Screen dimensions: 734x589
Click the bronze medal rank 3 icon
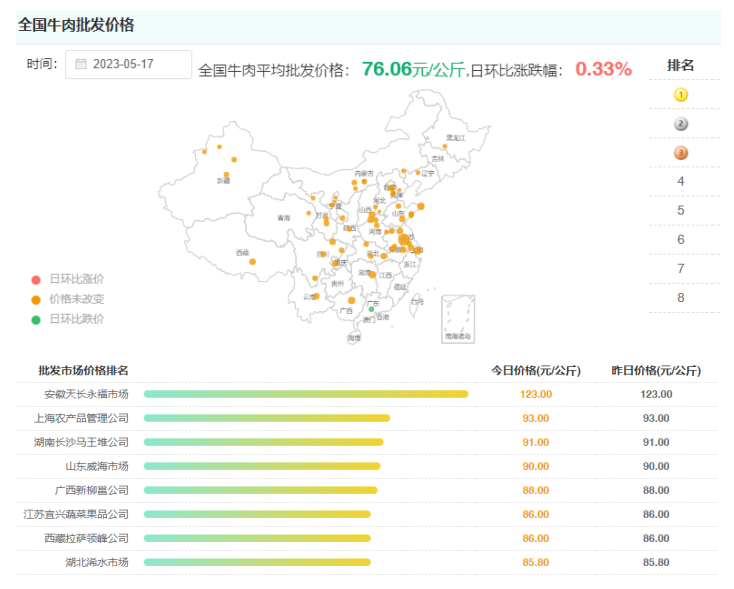(681, 153)
